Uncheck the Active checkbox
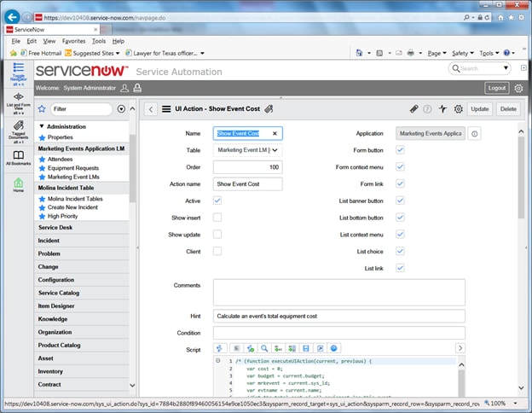Image resolution: width=532 pixels, height=413 pixels. tap(217, 200)
